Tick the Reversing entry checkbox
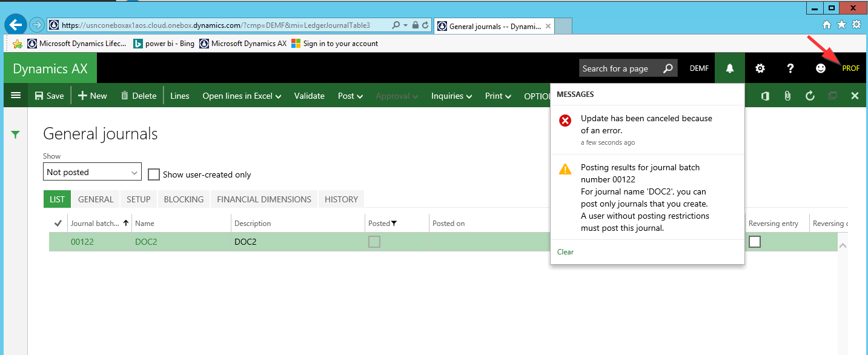 [755, 242]
